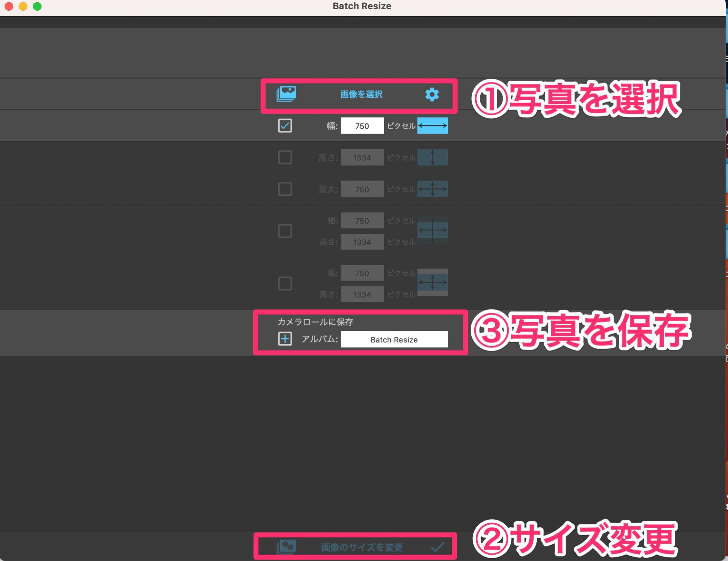Screen dimensions: 728x561
Task: Maximize the Batch Resize window with green button
Action: point(37,6)
